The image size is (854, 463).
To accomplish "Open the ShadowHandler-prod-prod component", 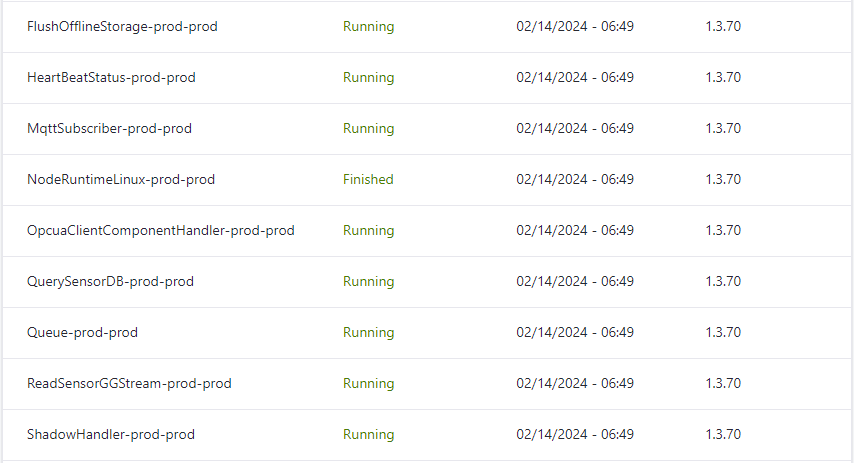I will pos(111,435).
